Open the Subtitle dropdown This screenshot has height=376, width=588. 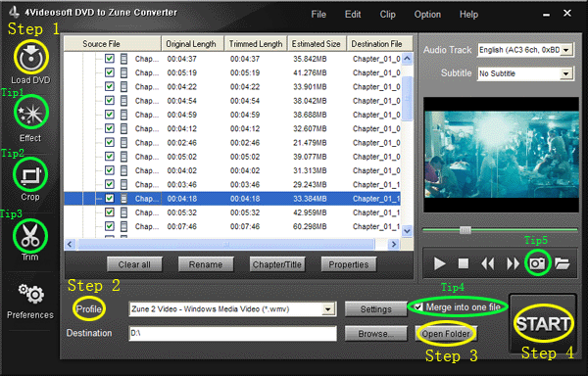566,73
